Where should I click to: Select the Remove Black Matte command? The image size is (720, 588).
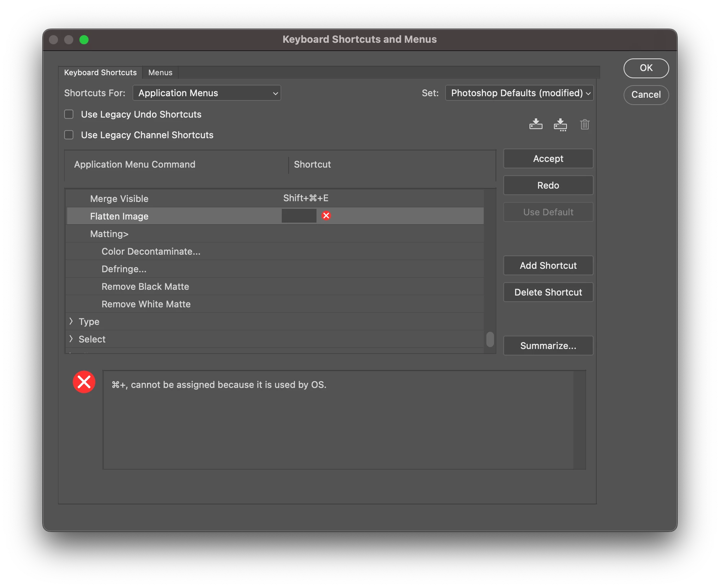point(275,286)
